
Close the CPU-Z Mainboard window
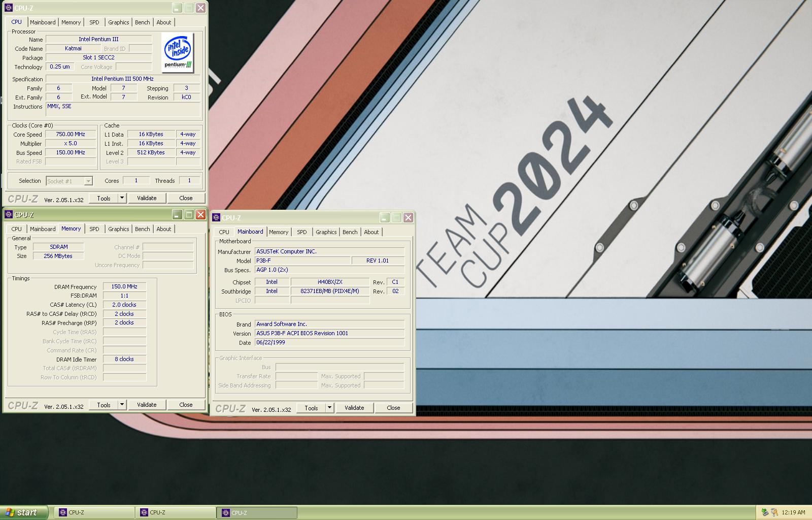coord(408,218)
